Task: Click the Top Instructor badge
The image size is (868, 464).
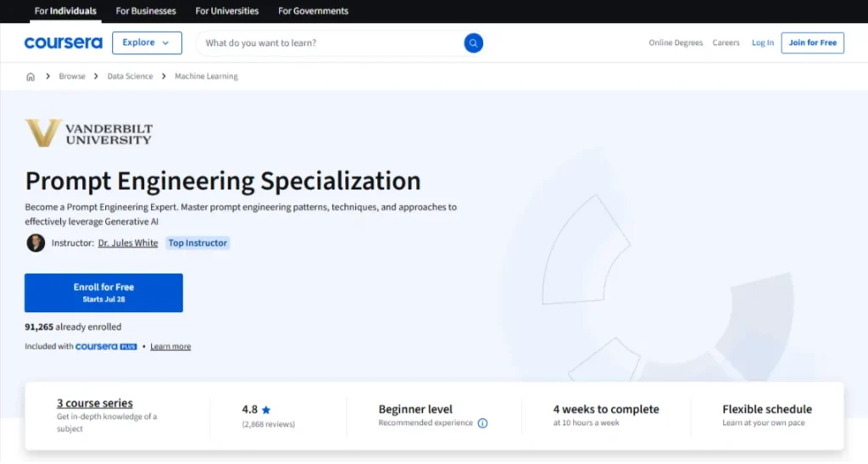Action: point(198,243)
